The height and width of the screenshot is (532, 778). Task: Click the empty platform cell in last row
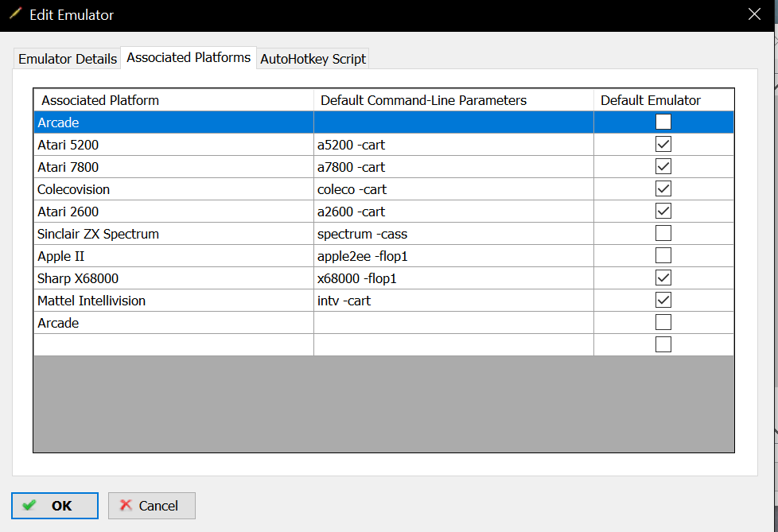tap(173, 344)
